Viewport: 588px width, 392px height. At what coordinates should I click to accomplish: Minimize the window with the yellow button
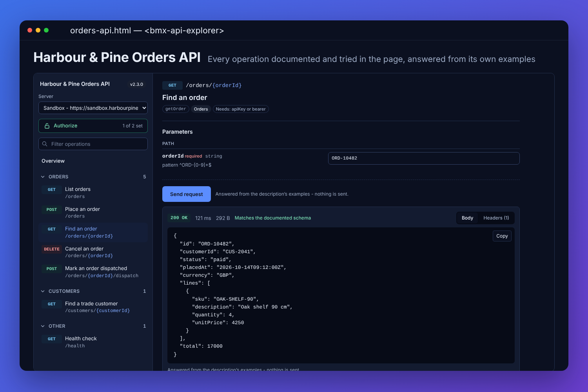pos(38,30)
